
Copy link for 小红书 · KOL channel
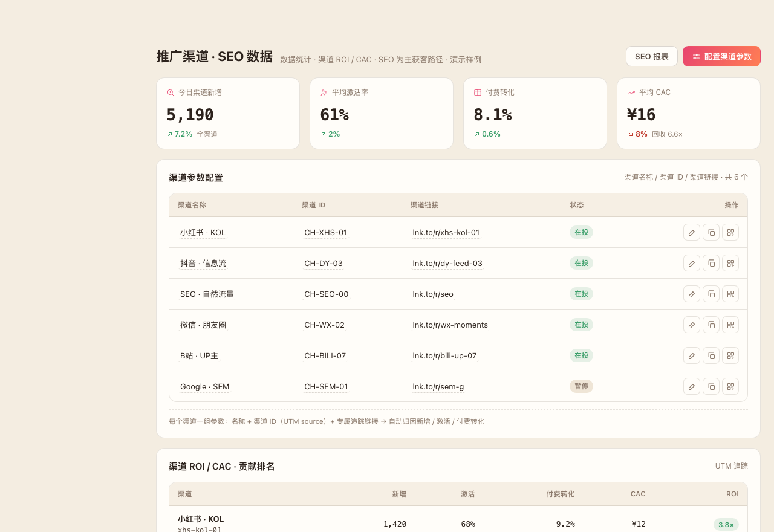pos(711,232)
